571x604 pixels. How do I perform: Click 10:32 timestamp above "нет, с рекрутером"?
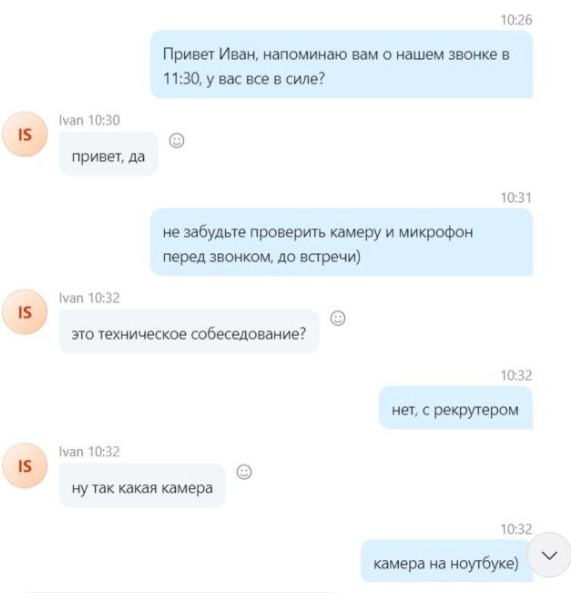pyautogui.click(x=516, y=375)
